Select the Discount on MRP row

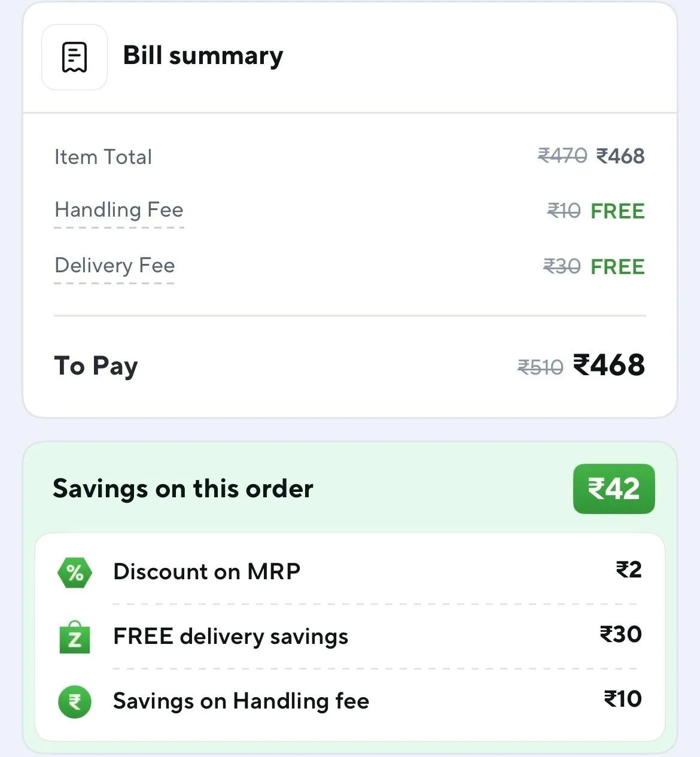point(349,571)
